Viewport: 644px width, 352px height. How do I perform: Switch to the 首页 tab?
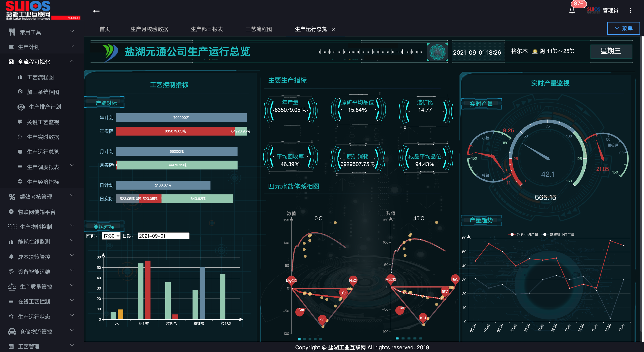coord(105,29)
